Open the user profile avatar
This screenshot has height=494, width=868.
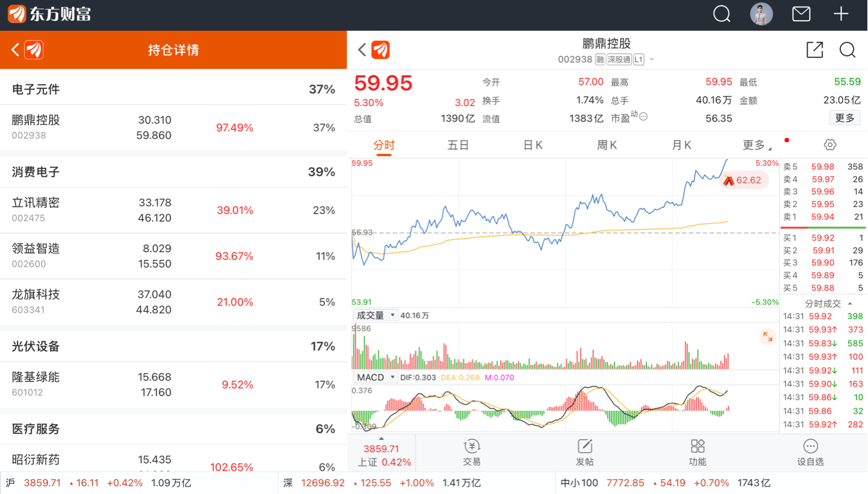coord(761,14)
